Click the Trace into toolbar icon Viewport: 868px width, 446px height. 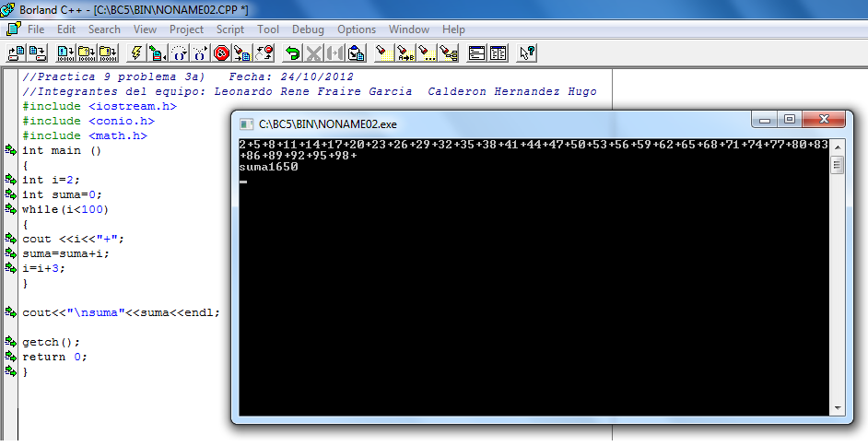click(x=200, y=53)
